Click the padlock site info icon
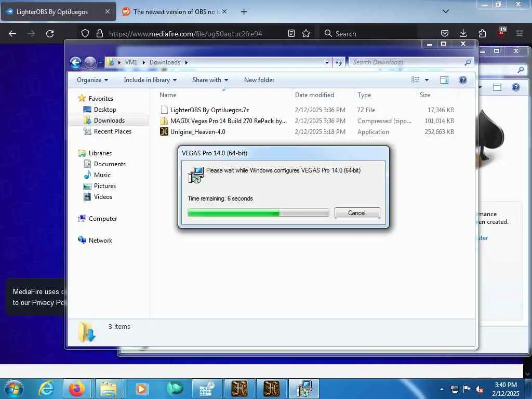This screenshot has width=532, height=399. click(x=99, y=33)
